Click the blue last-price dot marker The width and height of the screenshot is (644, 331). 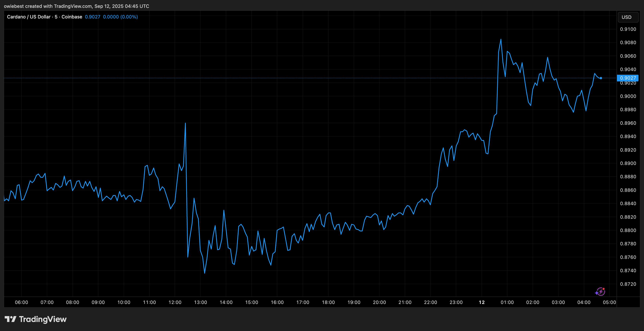coord(601,78)
